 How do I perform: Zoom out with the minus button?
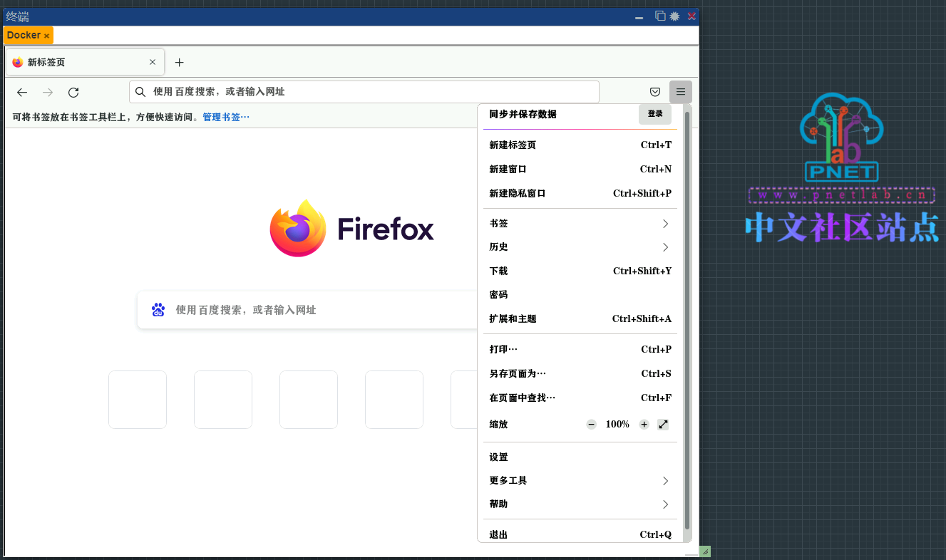591,425
